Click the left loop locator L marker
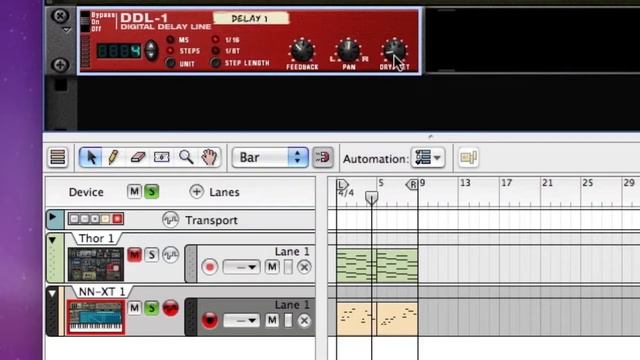Viewport: 640px width, 360px height. [x=342, y=184]
